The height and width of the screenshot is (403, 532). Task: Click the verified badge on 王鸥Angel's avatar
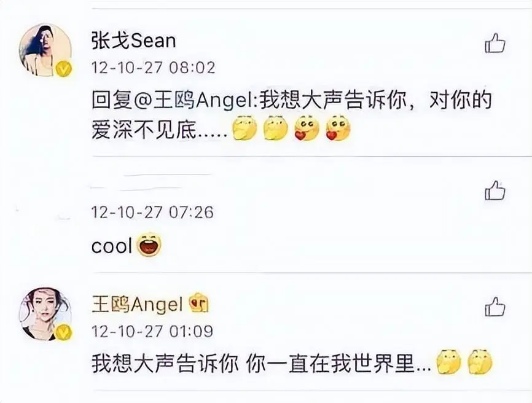pyautogui.click(x=64, y=332)
